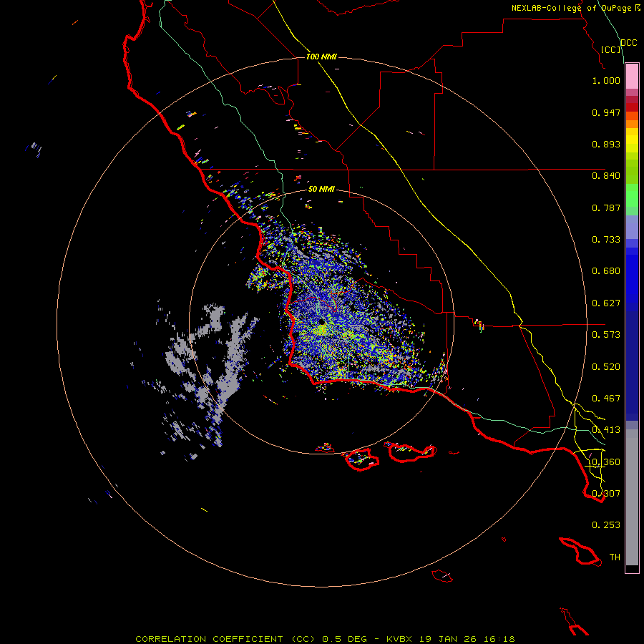The image size is (644, 644).
Task: Click the 0.840 color scale value
Action: 606,176
